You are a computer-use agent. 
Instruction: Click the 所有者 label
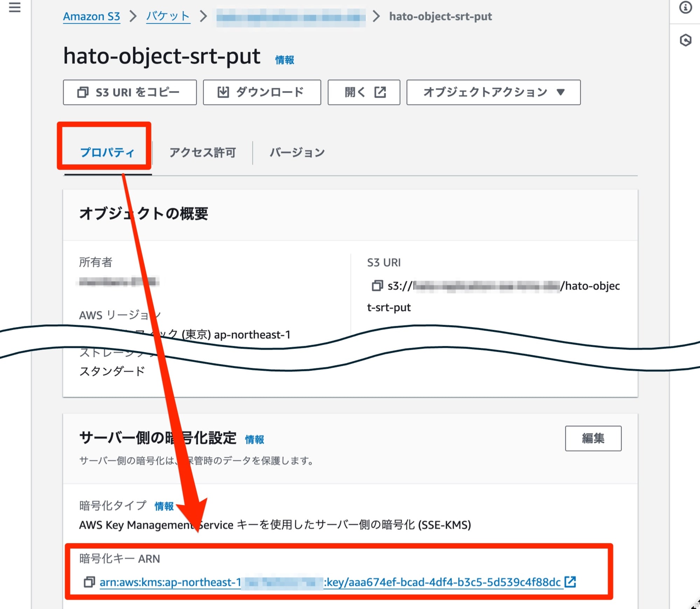click(x=96, y=262)
